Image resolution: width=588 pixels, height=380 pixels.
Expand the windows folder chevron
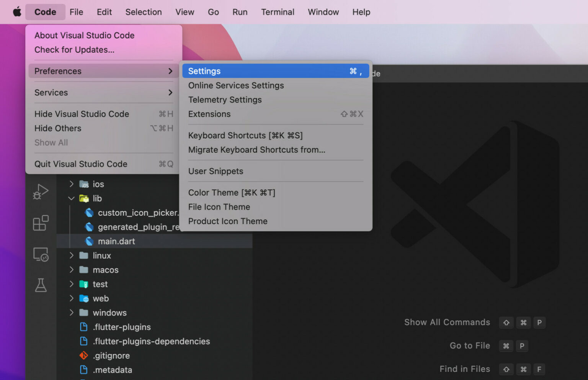point(72,313)
